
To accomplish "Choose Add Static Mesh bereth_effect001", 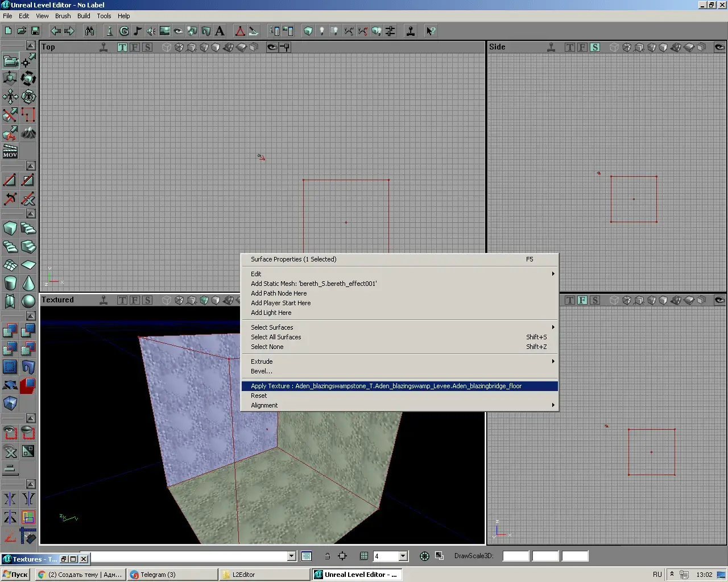I will [399, 284].
